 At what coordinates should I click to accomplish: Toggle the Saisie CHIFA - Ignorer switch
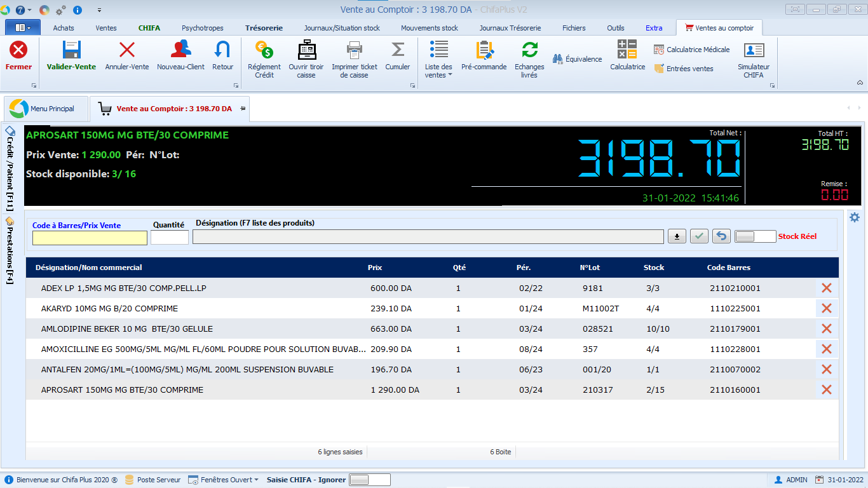369,480
